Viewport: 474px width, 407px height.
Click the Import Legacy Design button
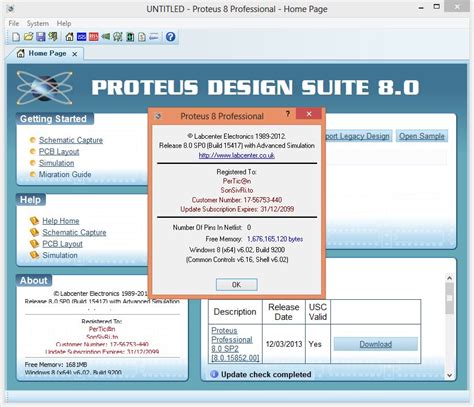(358, 136)
